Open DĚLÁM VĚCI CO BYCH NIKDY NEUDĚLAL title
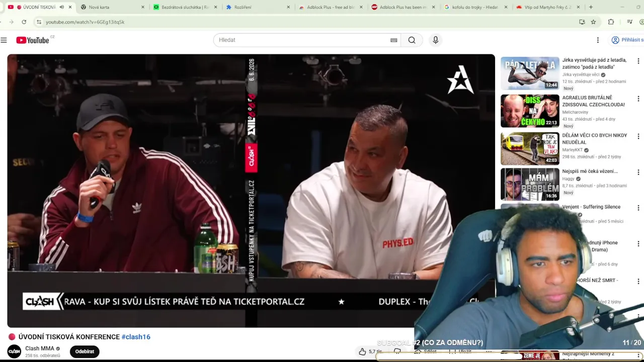This screenshot has width=644, height=362. point(595,139)
